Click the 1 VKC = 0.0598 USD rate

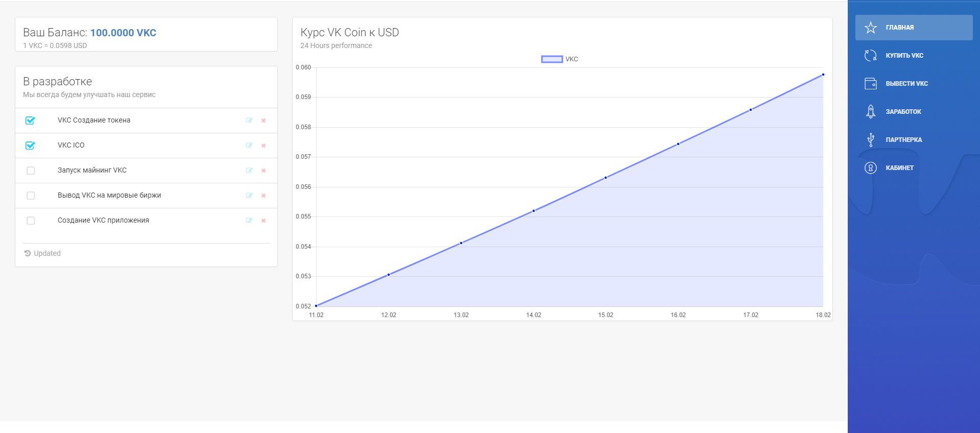tap(55, 45)
